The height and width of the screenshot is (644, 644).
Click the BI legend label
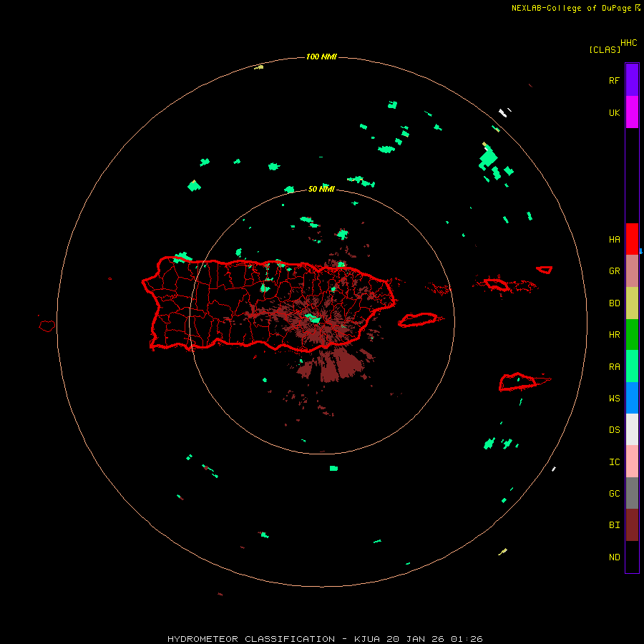point(614,525)
